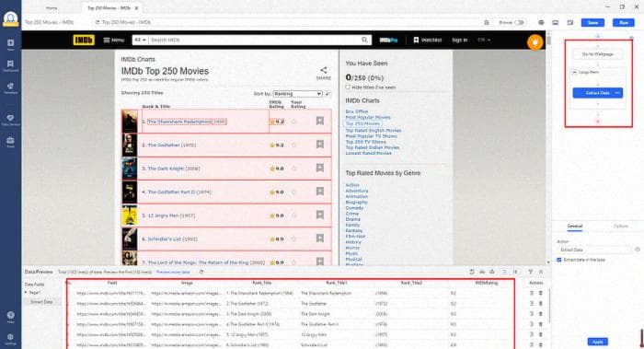Image resolution: width=644 pixels, height=349 pixels.
Task: Click the IMDbPro logo
Action: (388, 40)
